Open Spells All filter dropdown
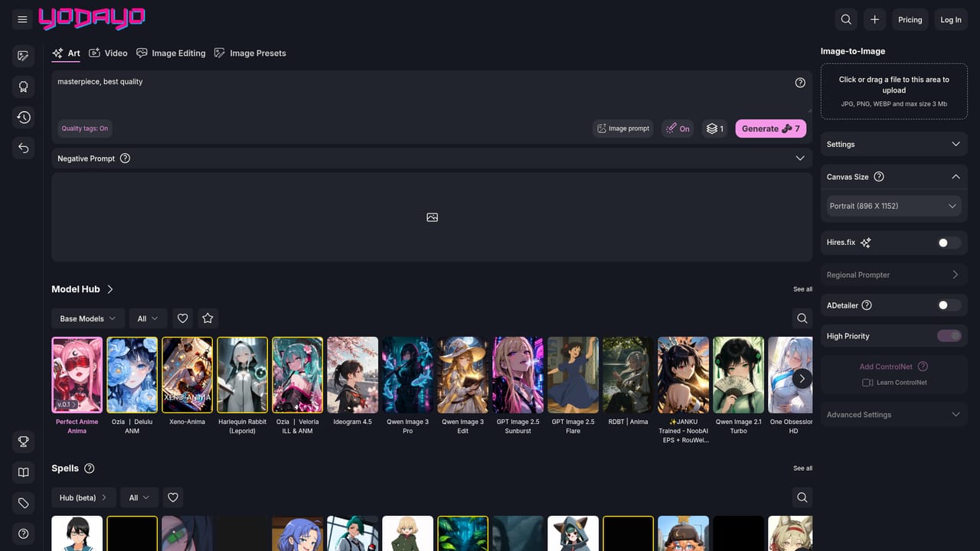 click(x=139, y=497)
